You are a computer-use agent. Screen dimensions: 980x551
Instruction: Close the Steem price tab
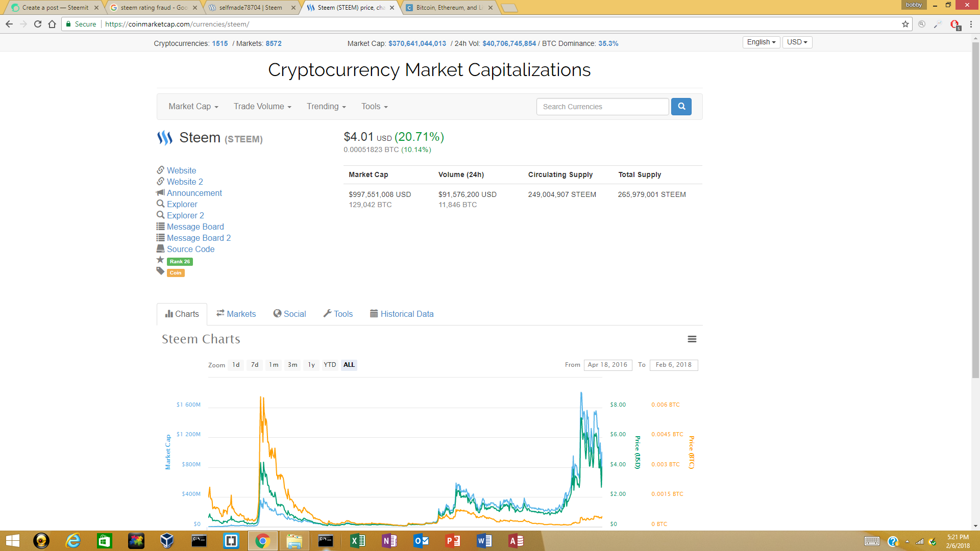[x=392, y=8]
